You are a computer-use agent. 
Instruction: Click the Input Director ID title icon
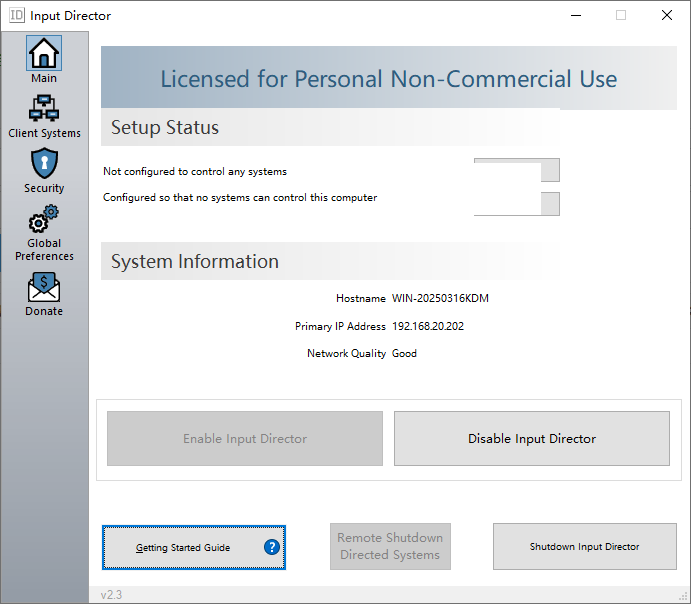pos(17,15)
